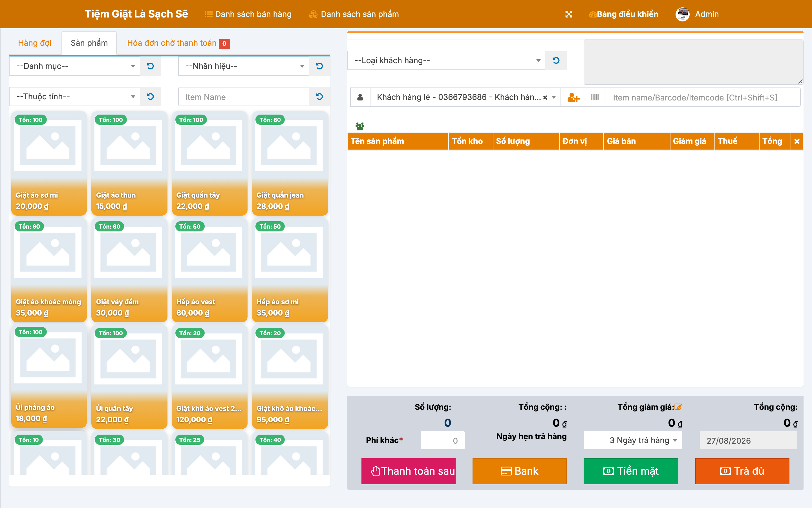Select the product card with Tồn: 30
Image resolution: width=812 pixels, height=508 pixels.
point(129,454)
